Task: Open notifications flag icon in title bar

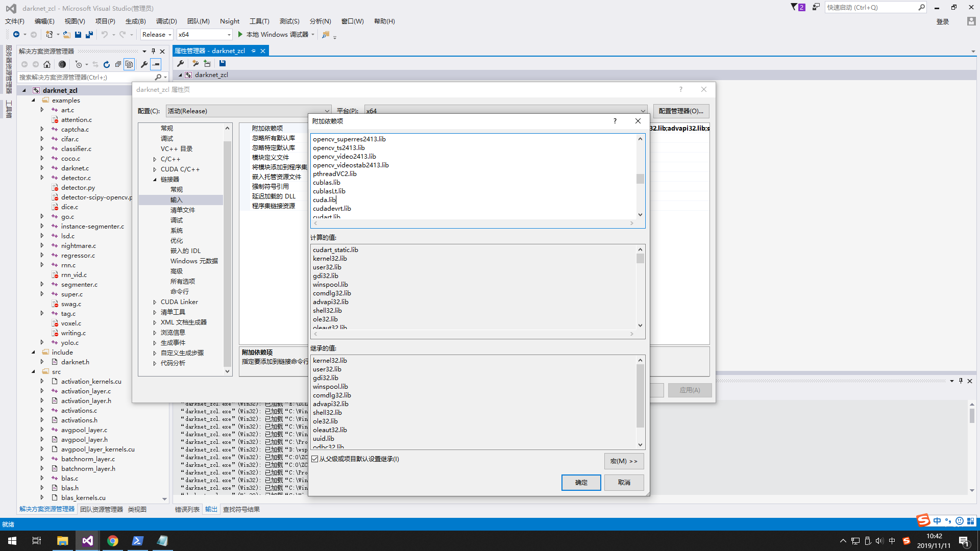Action: pos(798,7)
